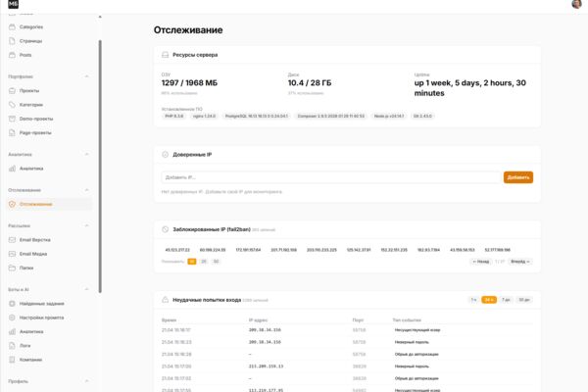Viewport: 588px width, 392px height.
Task: Open the user avatar menu
Action: pyautogui.click(x=577, y=4)
